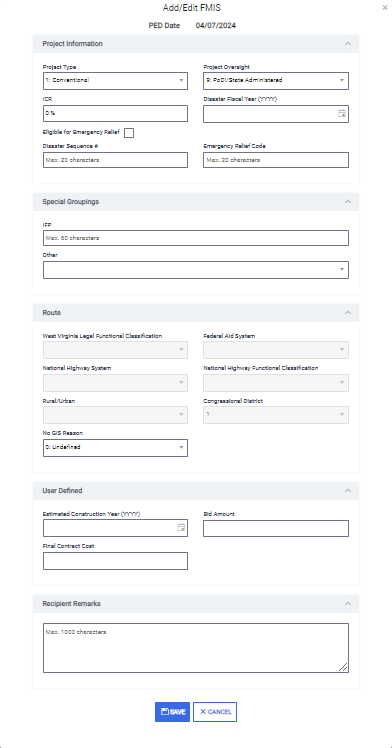Collapse the Project Information section
The height and width of the screenshot is (748, 392).
[348, 44]
